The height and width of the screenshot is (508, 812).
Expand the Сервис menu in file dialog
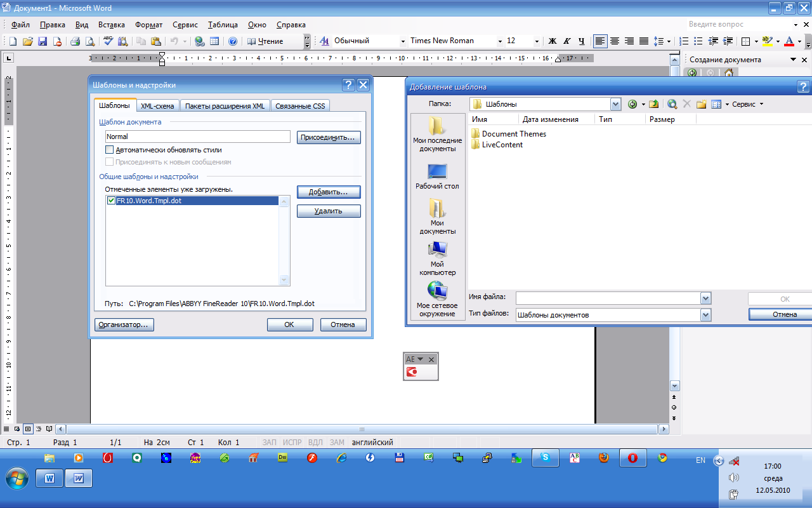point(748,104)
